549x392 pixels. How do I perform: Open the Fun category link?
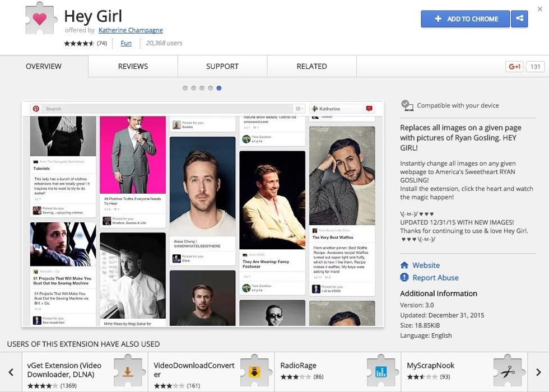tap(126, 43)
